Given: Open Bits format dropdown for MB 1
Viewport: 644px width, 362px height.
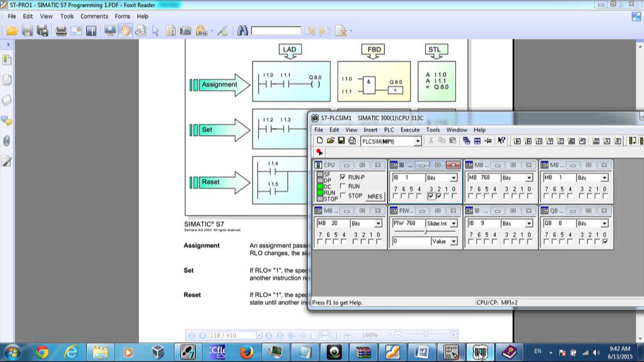Looking at the screenshot, I should pyautogui.click(x=605, y=178).
